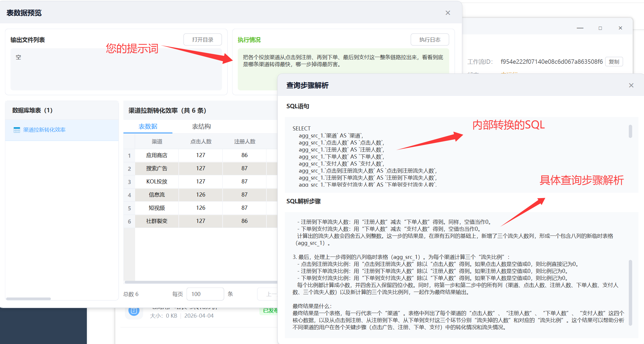Minimize the workflow window

pyautogui.click(x=580, y=28)
